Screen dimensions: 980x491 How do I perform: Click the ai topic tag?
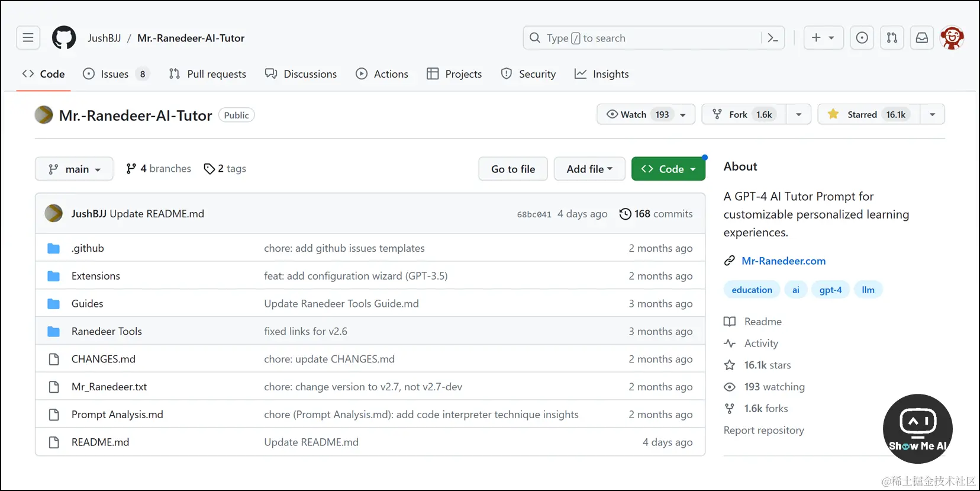(796, 290)
